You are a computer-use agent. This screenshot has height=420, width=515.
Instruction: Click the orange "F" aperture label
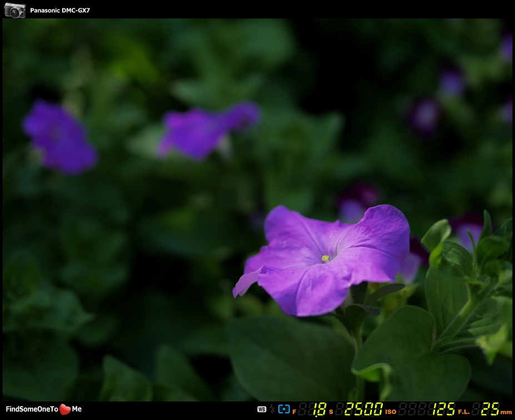coord(294,412)
